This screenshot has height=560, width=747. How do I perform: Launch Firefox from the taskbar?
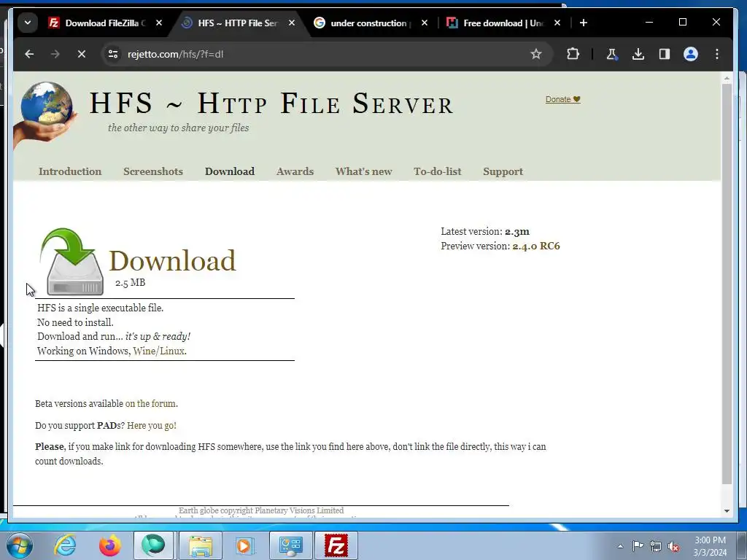pyautogui.click(x=109, y=545)
